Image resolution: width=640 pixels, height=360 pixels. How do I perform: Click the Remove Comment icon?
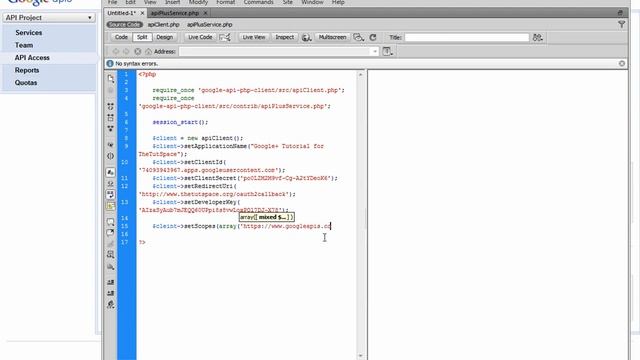click(x=111, y=233)
